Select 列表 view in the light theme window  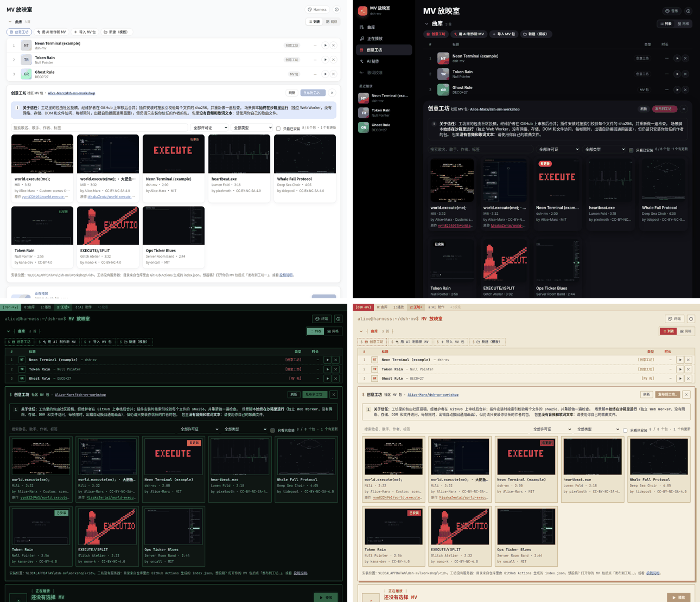[x=314, y=22]
